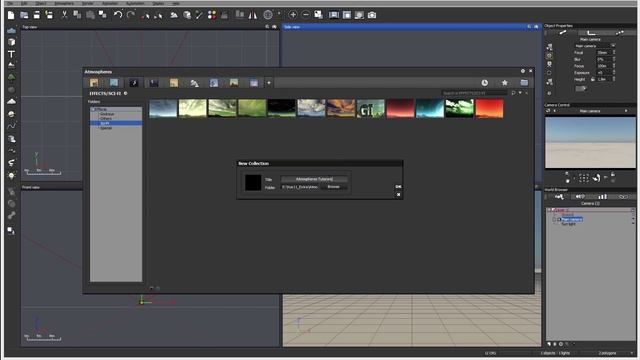Toggle the Height lock icon in Object Properties
This screenshot has width=640, height=360.
coord(592,80)
